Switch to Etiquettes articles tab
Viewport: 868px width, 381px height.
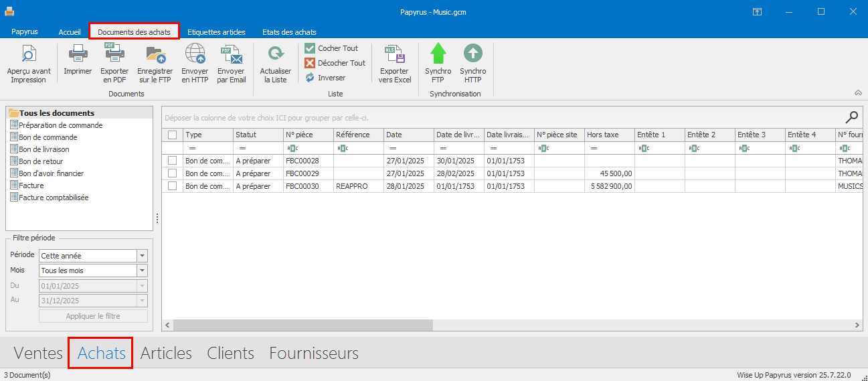pyautogui.click(x=216, y=32)
